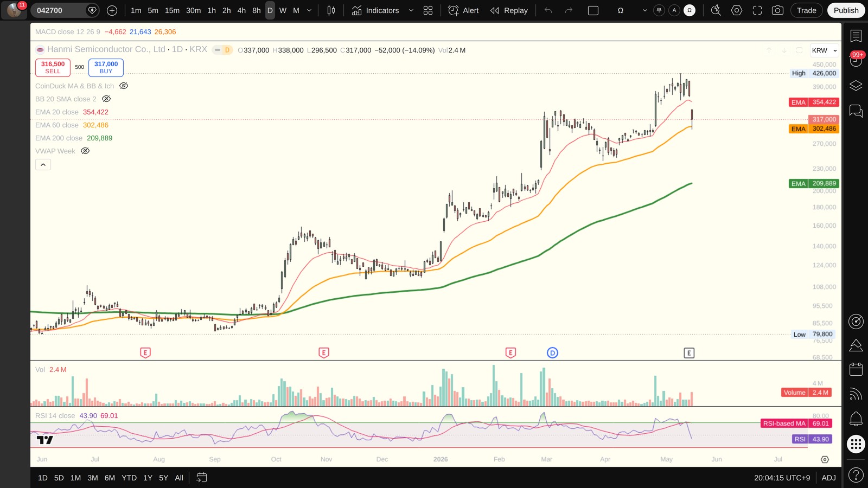Collapse the indicator legend list
Screen dimensions: 868x488
43,165
